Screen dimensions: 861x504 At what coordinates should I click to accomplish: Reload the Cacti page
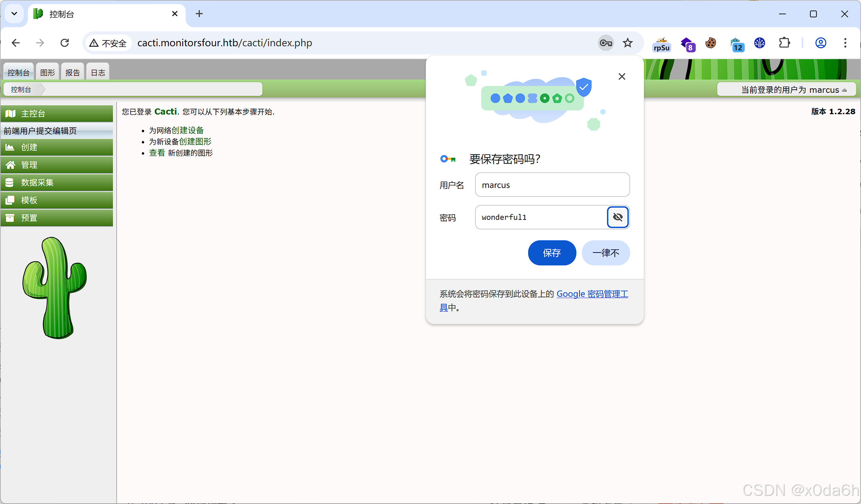pos(65,43)
